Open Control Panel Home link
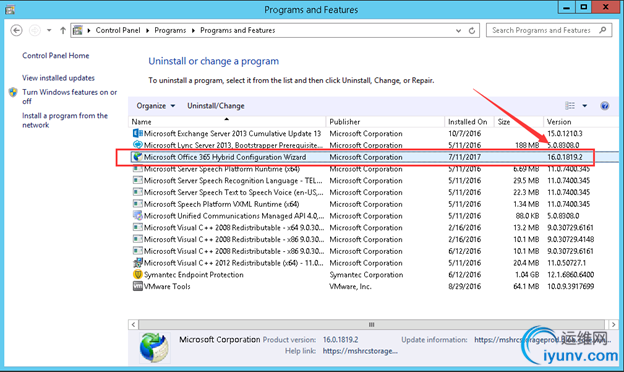 (x=55, y=56)
